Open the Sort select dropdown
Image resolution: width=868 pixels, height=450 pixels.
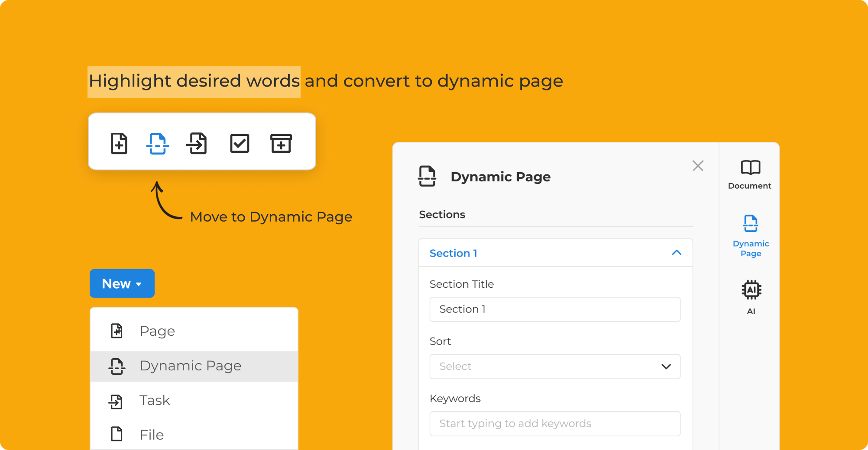(x=555, y=366)
